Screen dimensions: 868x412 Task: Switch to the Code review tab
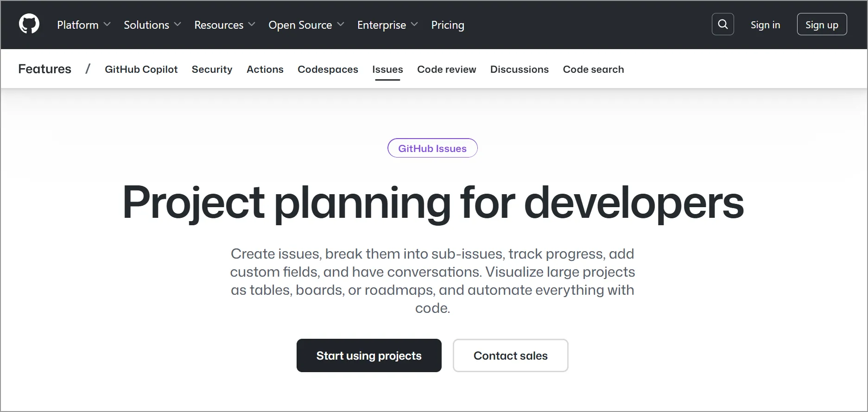coord(446,69)
